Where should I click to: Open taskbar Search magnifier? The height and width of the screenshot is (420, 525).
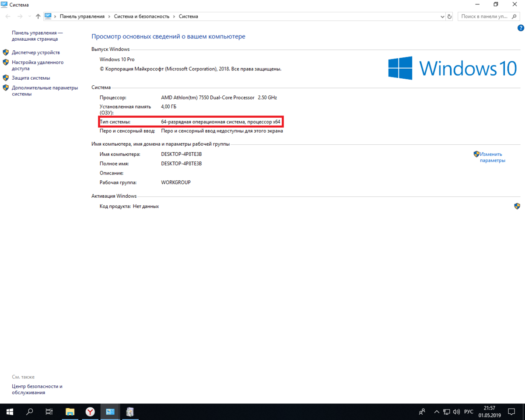[x=30, y=412]
